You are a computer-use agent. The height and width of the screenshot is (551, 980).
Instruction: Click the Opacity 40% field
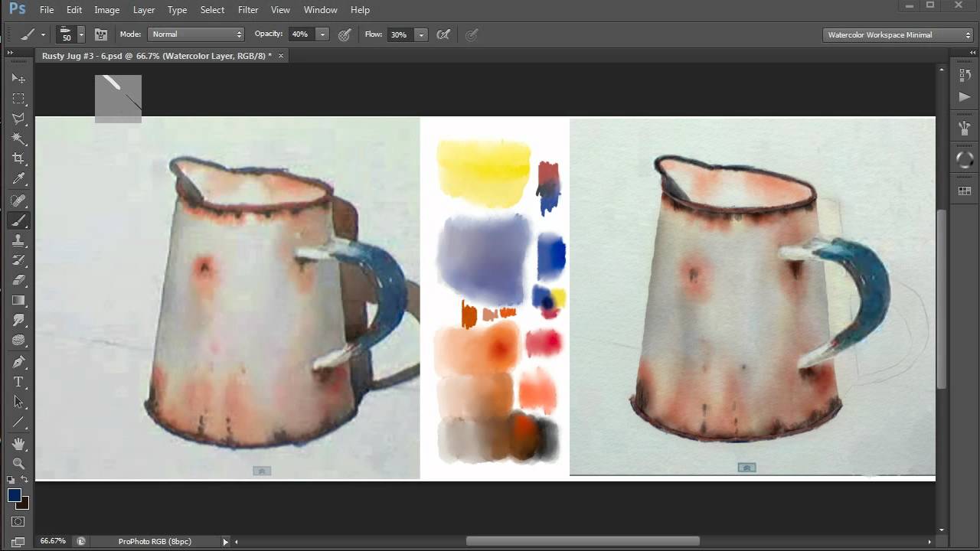tap(301, 34)
